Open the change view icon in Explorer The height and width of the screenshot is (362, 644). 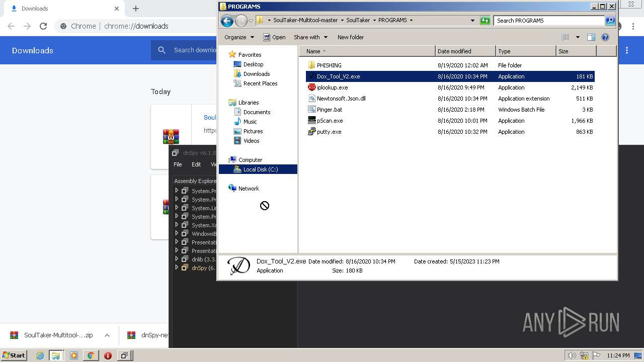(566, 37)
